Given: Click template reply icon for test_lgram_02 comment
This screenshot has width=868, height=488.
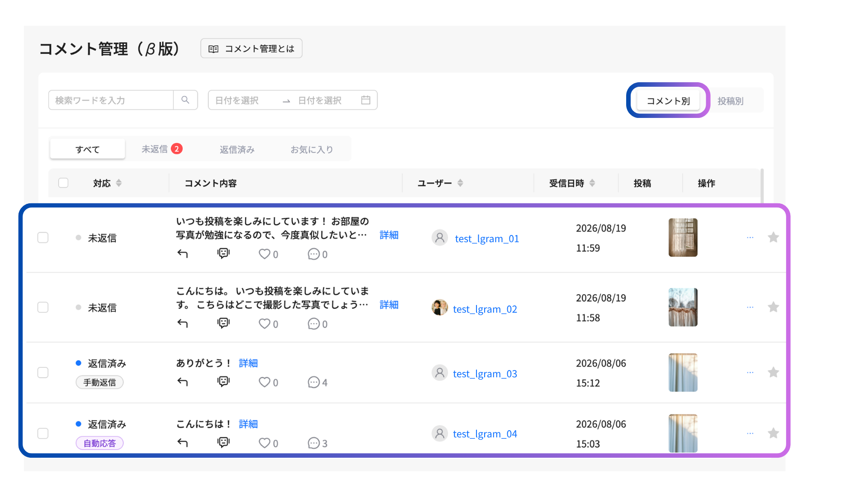Looking at the screenshot, I should 223,324.
